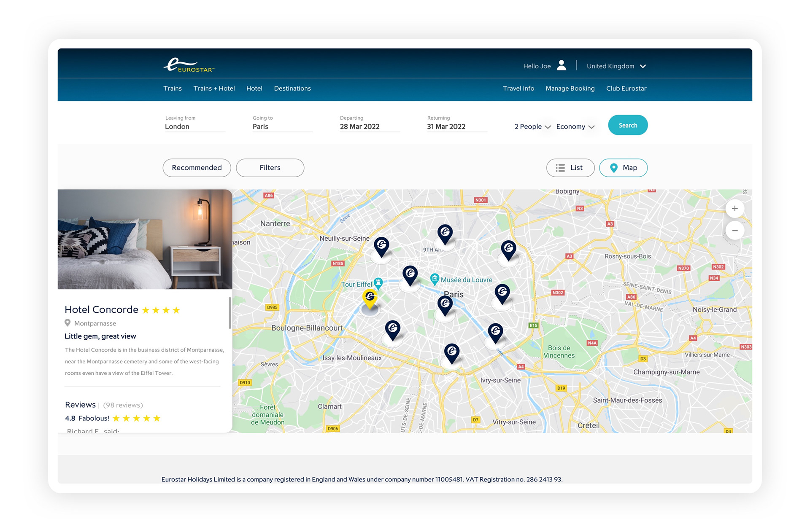810x532 pixels.
Task: Select the Hotel menu item
Action: 254,88
